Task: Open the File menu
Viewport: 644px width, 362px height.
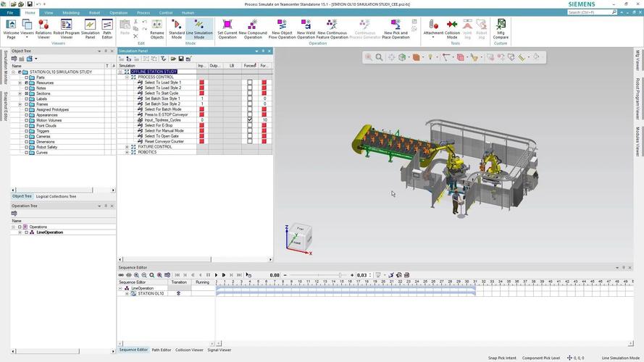Action: (x=10, y=13)
